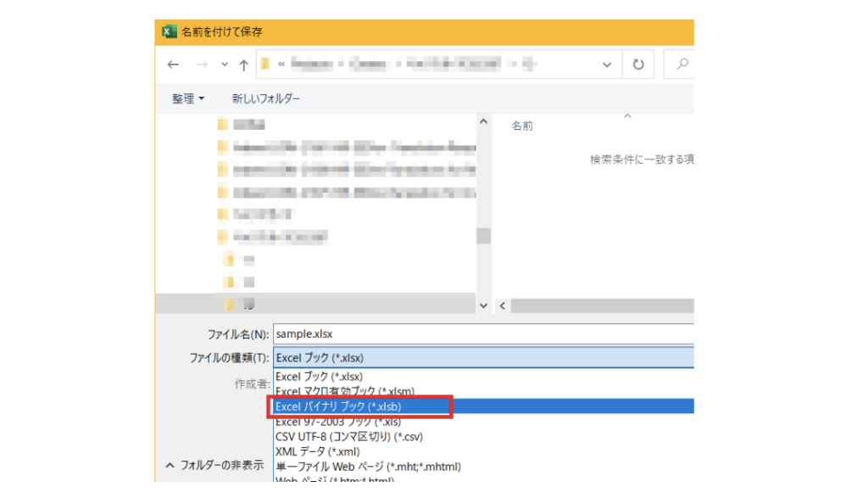Click the ファイル名 field containing sample.xlsx
Image resolution: width=868 pixels, height=498 pixels.
point(483,334)
